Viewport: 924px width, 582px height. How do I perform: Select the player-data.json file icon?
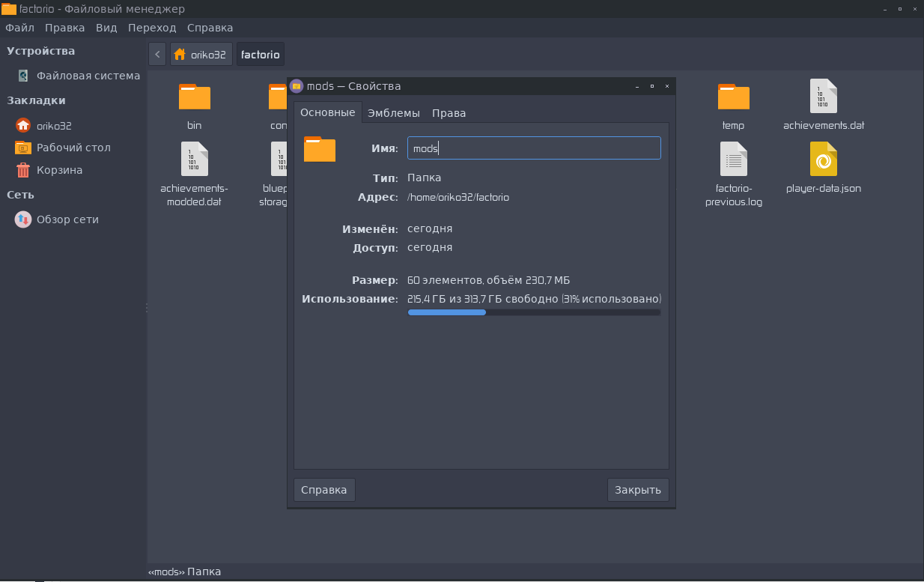(824, 159)
